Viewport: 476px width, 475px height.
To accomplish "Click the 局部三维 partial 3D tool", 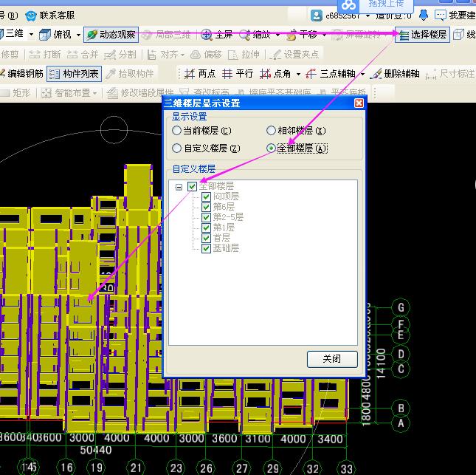I will pos(167,35).
